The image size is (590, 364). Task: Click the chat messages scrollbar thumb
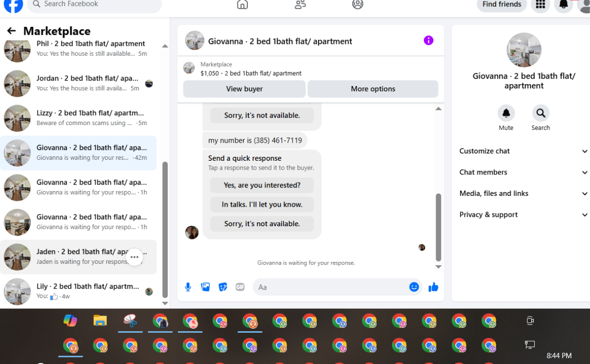click(438, 227)
